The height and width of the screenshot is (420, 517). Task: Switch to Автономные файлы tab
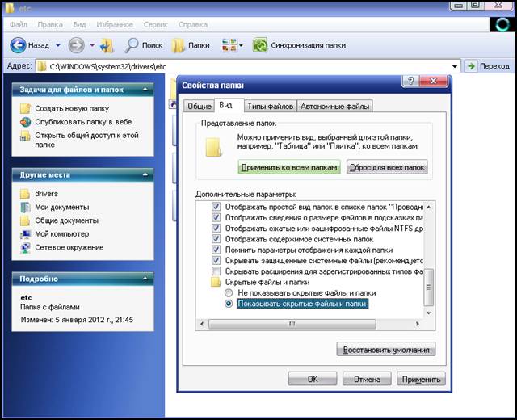pos(334,106)
